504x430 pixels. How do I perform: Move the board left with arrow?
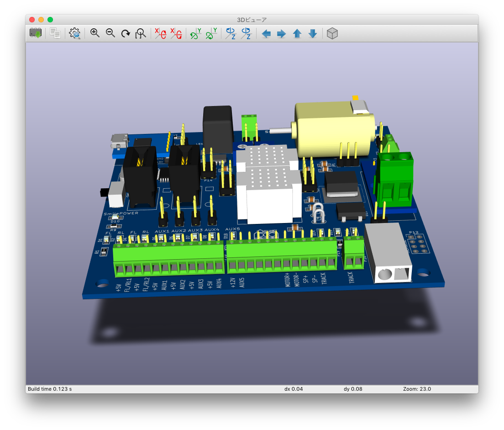266,33
